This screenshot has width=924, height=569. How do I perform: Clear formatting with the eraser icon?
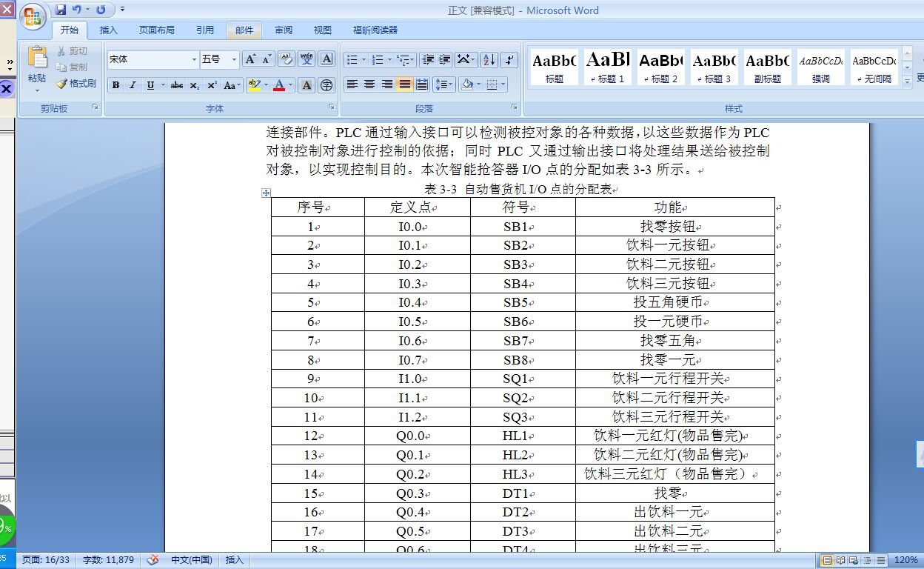[287, 59]
